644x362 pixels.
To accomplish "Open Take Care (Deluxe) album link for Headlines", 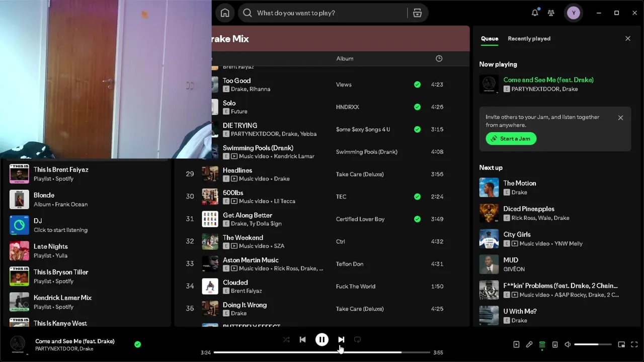I will [360, 174].
